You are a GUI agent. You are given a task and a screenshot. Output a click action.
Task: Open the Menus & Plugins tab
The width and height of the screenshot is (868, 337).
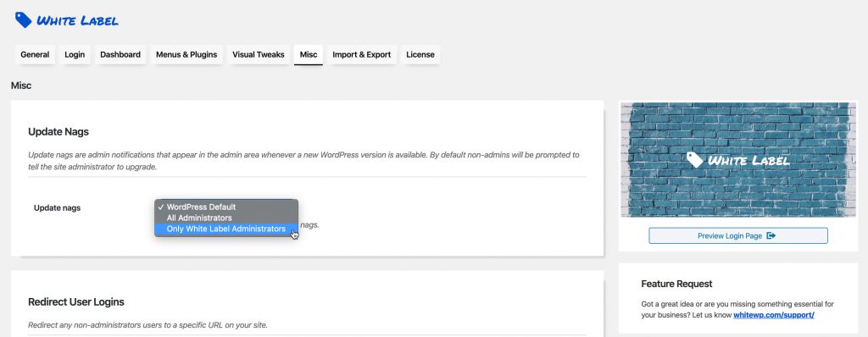[x=186, y=55]
